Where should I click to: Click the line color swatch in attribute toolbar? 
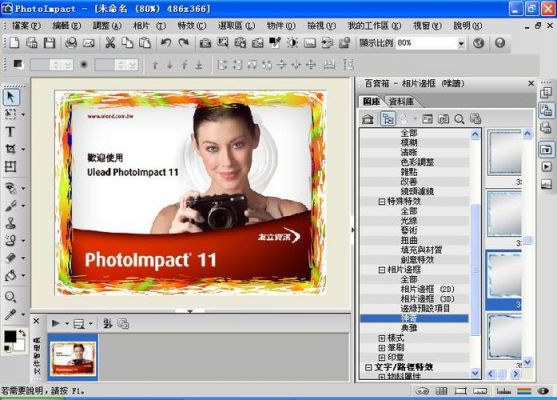[x=18, y=64]
